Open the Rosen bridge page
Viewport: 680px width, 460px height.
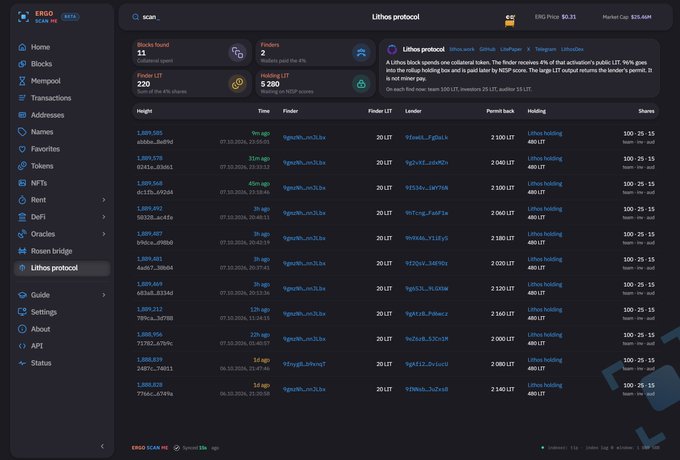click(x=51, y=251)
